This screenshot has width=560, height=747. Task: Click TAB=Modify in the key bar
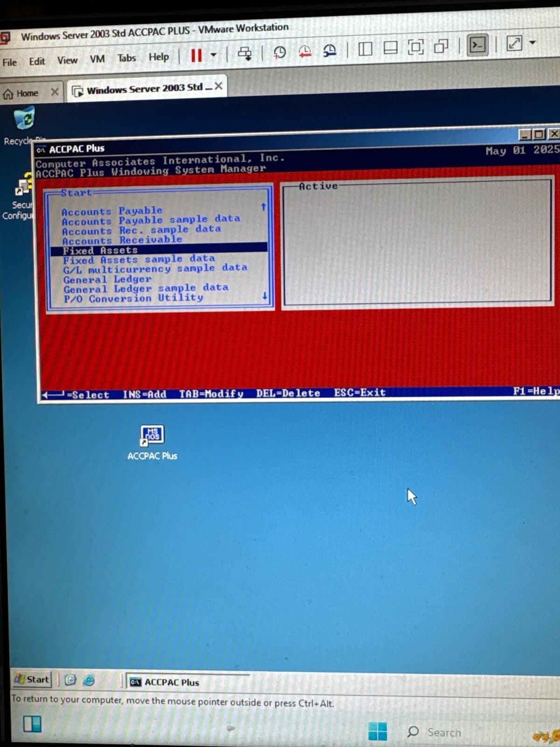coord(211,394)
